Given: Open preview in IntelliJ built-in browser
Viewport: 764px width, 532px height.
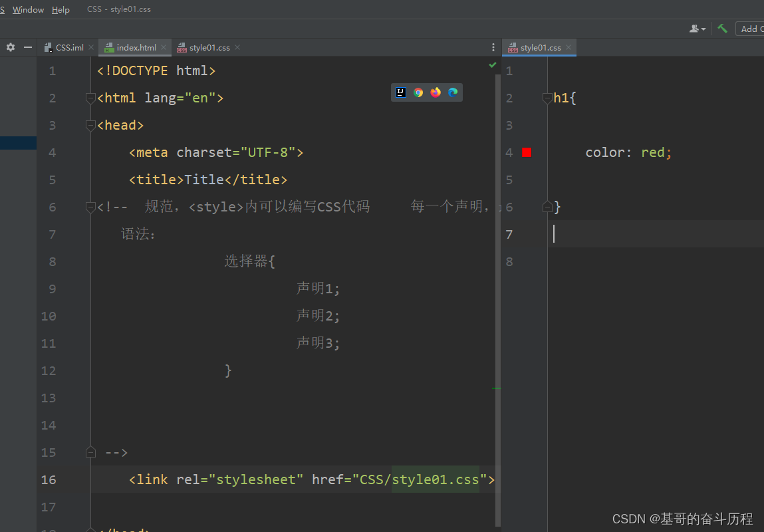Looking at the screenshot, I should coord(400,92).
